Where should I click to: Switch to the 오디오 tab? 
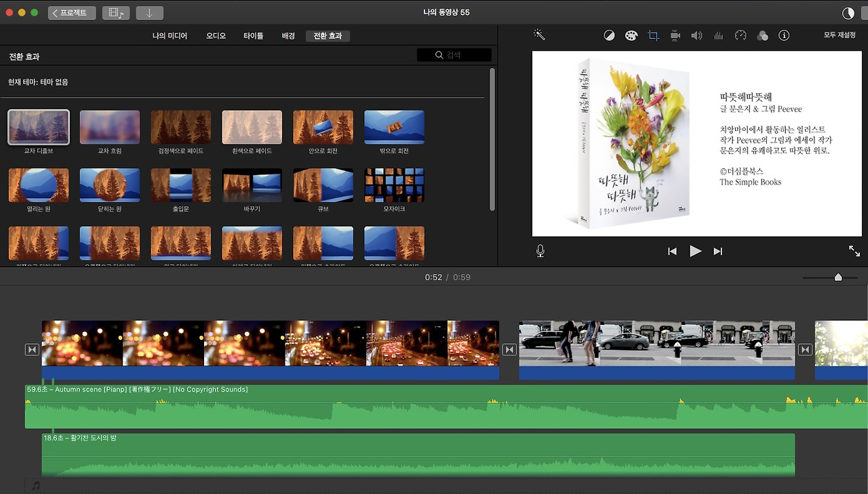[x=216, y=35]
